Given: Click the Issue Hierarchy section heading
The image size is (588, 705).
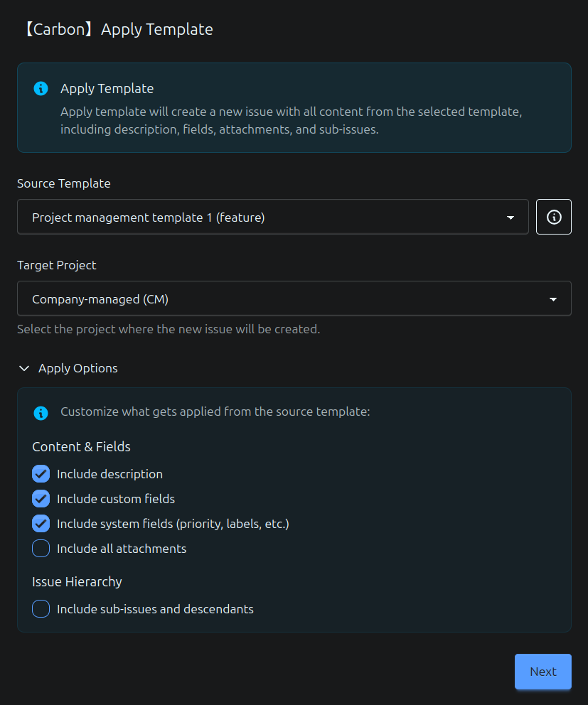Looking at the screenshot, I should 77,581.
